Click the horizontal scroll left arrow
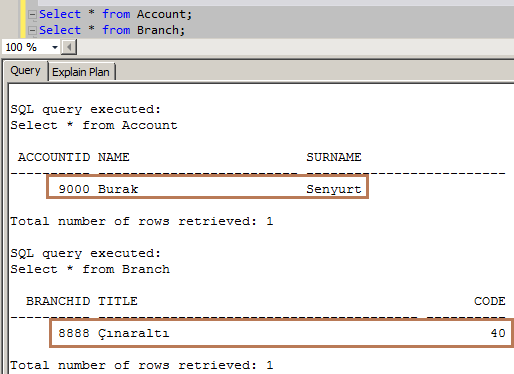514x374 pixels. pyautogui.click(x=69, y=47)
